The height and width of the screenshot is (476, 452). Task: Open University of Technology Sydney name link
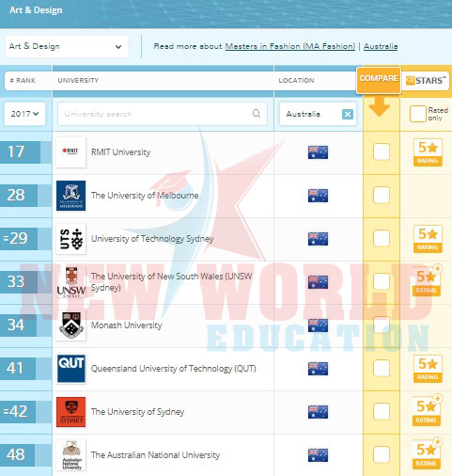(x=152, y=239)
